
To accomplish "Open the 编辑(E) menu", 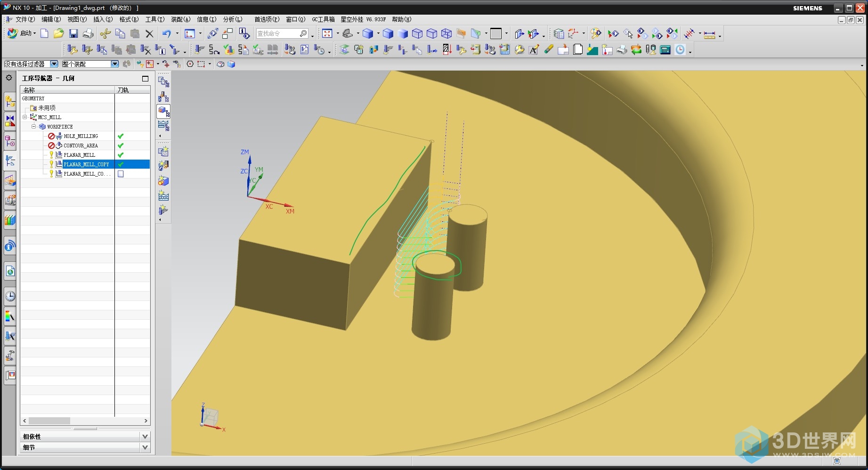I will [51, 19].
